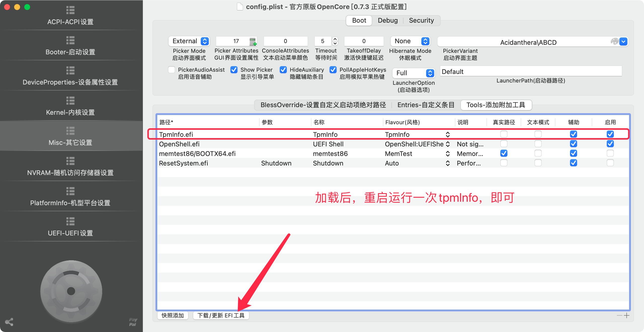Image resolution: width=644 pixels, height=332 pixels.
Task: Enable the PickerAudioAssist checkbox
Action: coord(172,70)
